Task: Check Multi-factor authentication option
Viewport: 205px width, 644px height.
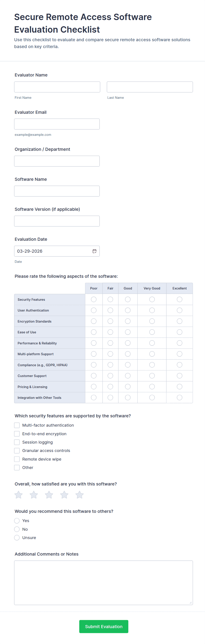Action: pyautogui.click(x=17, y=425)
